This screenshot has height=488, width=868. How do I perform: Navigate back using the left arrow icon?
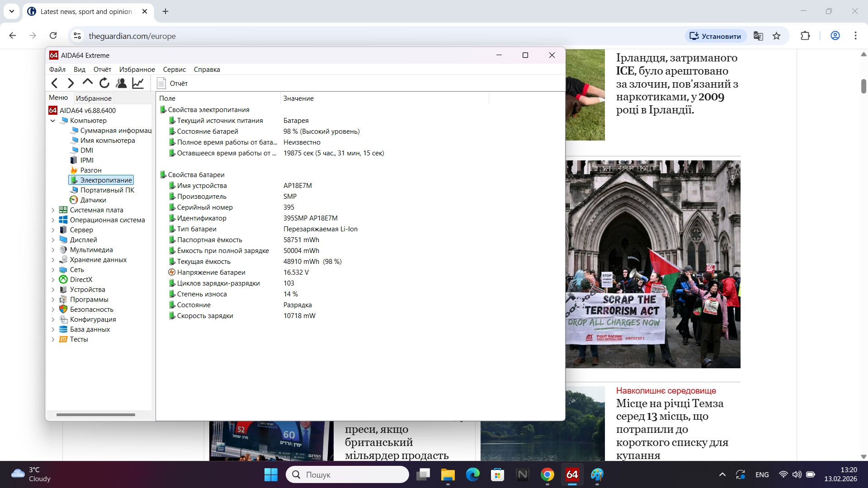tap(54, 83)
